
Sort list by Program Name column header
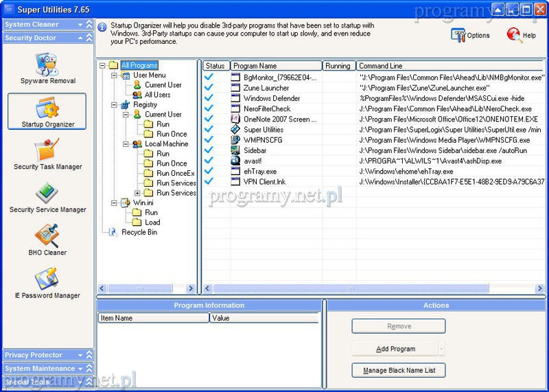[276, 66]
